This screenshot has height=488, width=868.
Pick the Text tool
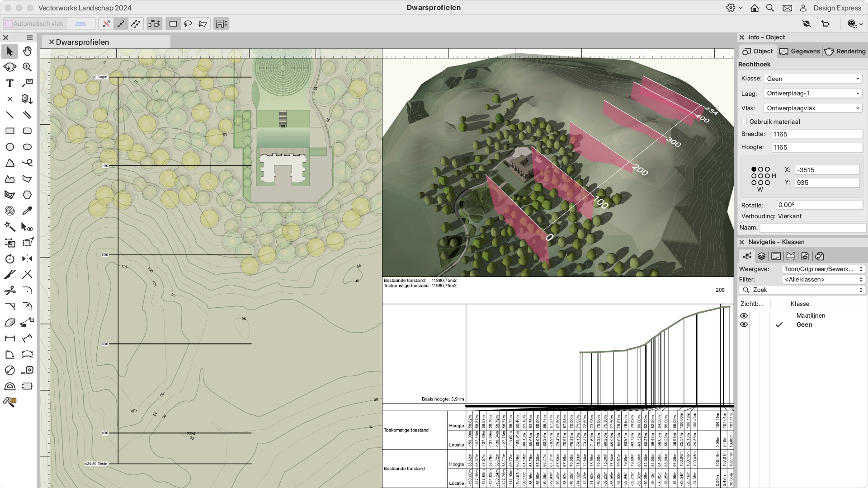coord(9,83)
